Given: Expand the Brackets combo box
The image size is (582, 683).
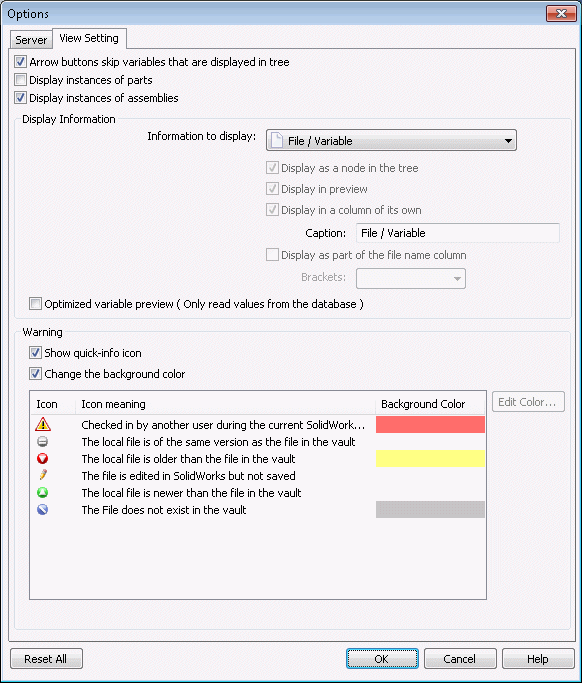Looking at the screenshot, I should pos(411,278).
